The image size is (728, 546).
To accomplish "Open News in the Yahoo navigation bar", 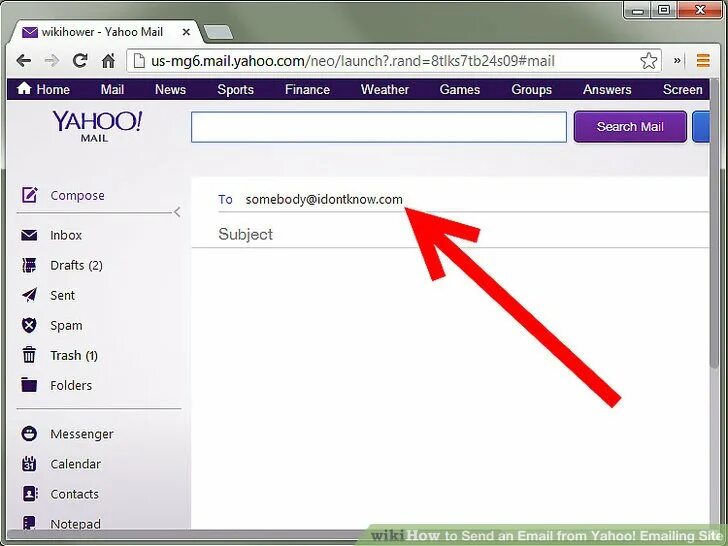I will coord(170,89).
